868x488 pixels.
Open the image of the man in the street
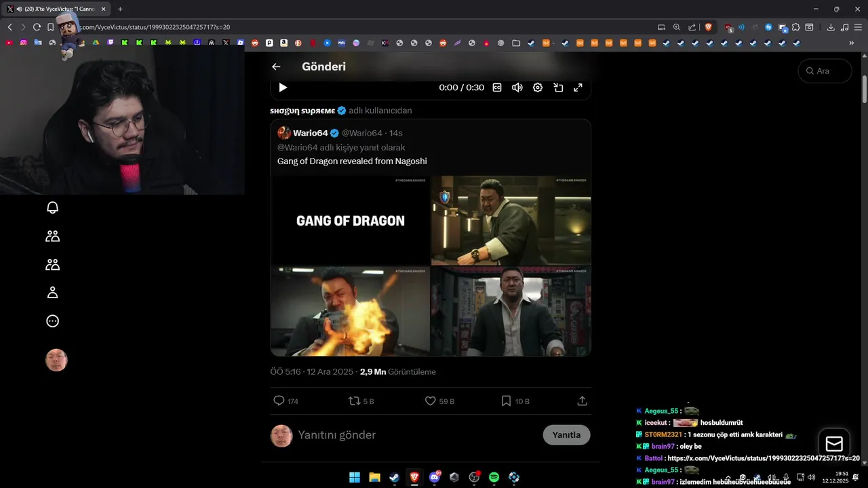point(511,311)
